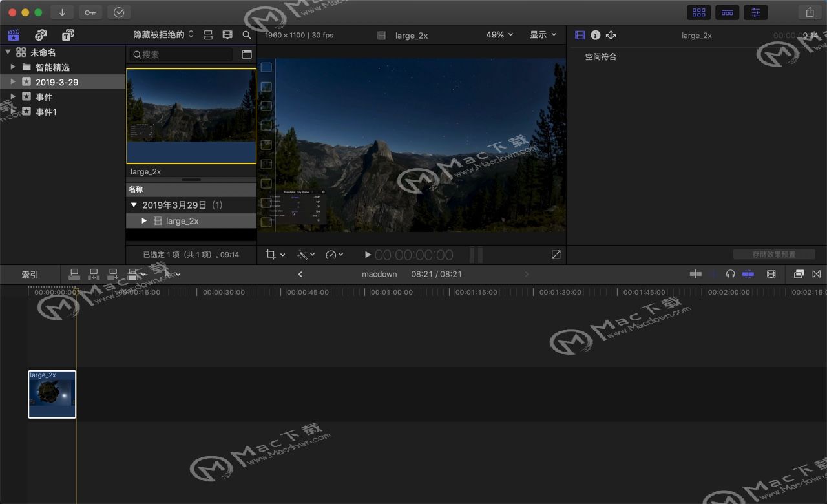Play the viewer clip
Viewport: 827px width, 504px height.
tap(368, 255)
